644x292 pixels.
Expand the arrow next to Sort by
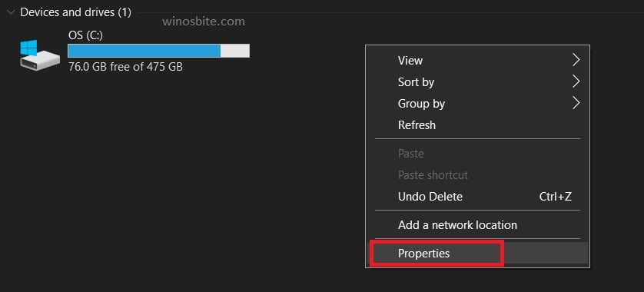[576, 81]
